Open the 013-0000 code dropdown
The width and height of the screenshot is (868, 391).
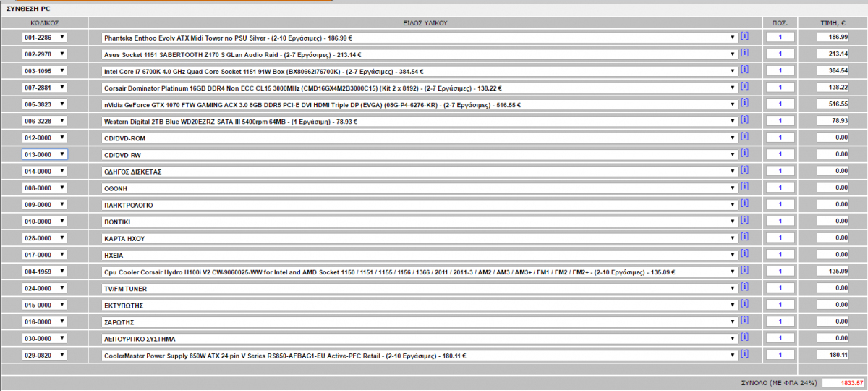pyautogui.click(x=45, y=154)
